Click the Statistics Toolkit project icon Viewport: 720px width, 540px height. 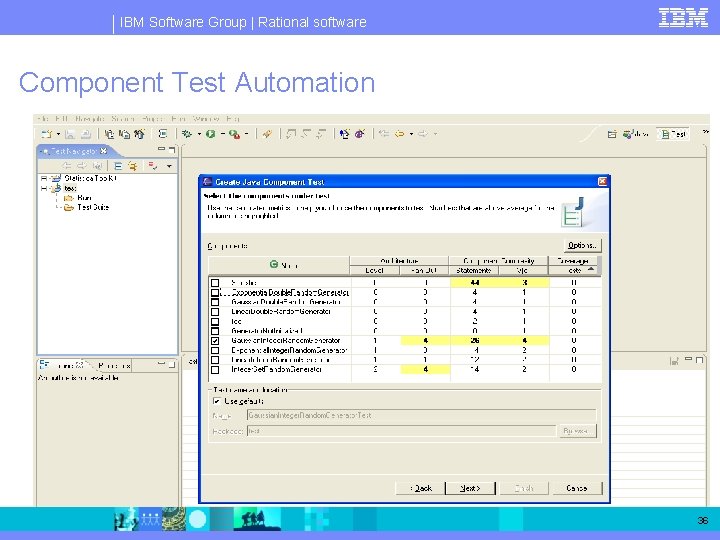(56, 178)
